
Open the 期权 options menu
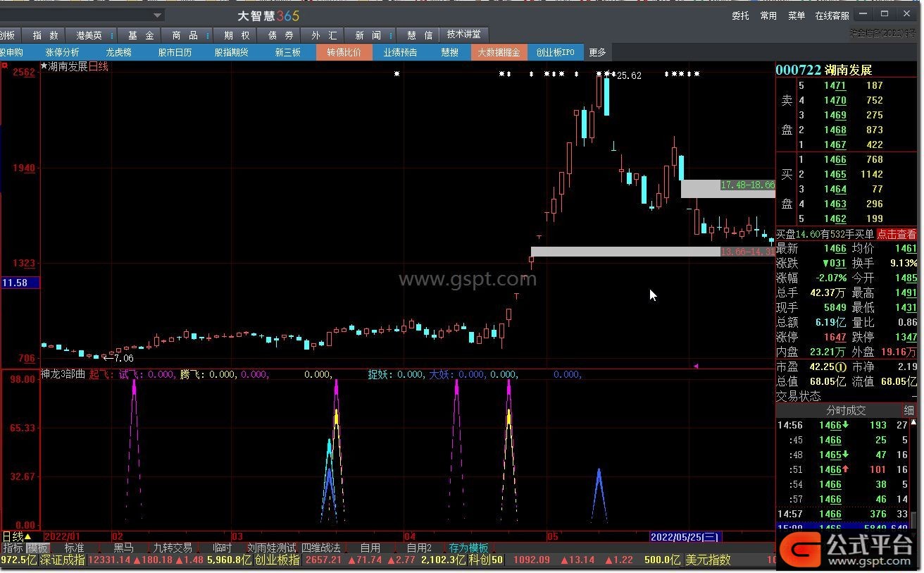click(x=237, y=35)
